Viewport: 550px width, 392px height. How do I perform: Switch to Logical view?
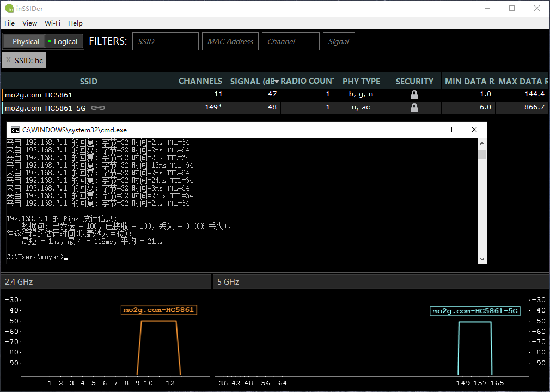64,41
